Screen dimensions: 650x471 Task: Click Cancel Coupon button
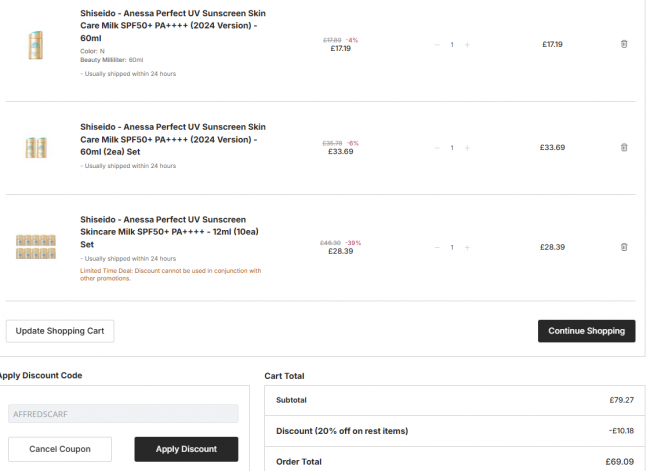click(60, 449)
